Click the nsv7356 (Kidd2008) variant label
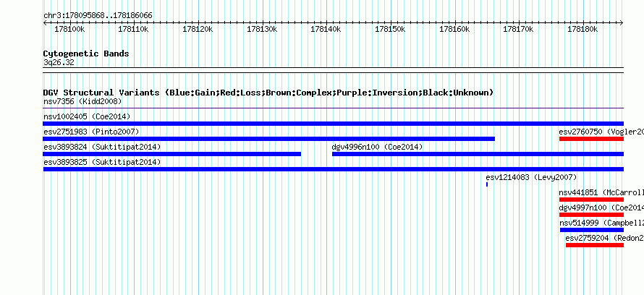 coord(82,101)
